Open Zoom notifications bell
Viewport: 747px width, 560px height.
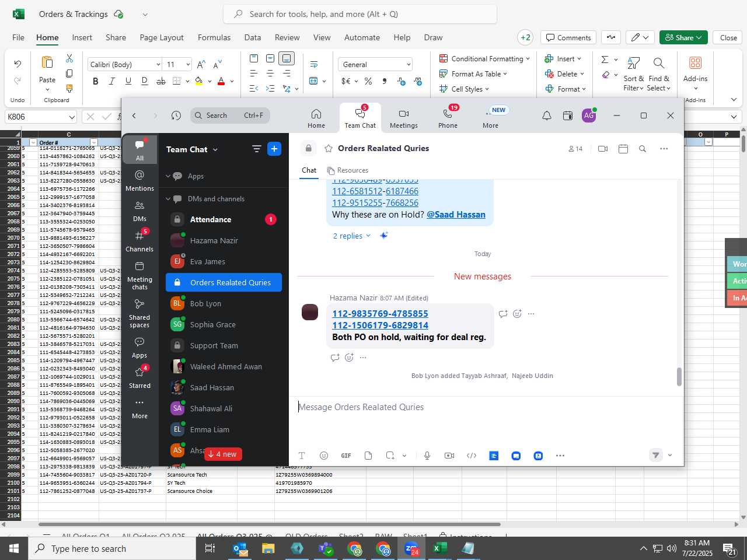546,116
